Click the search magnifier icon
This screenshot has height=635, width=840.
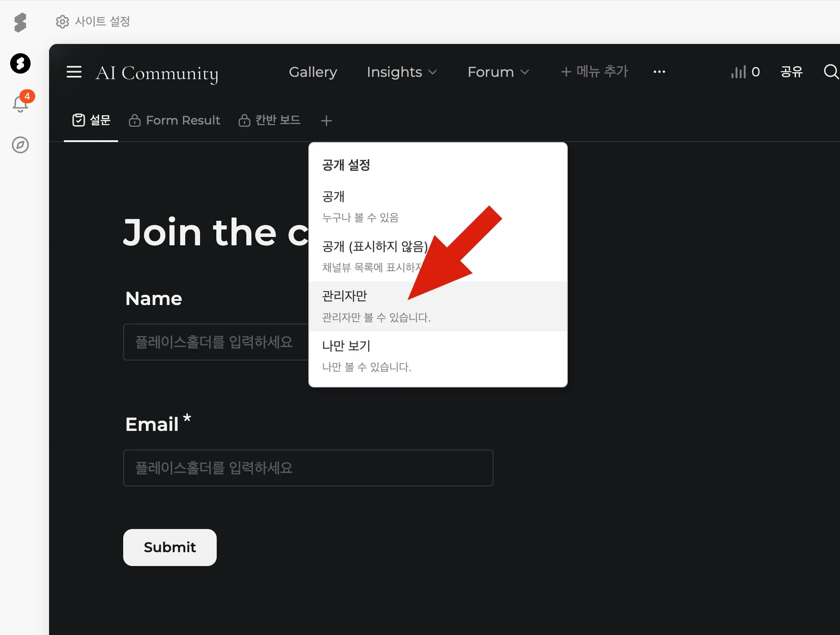coord(831,72)
